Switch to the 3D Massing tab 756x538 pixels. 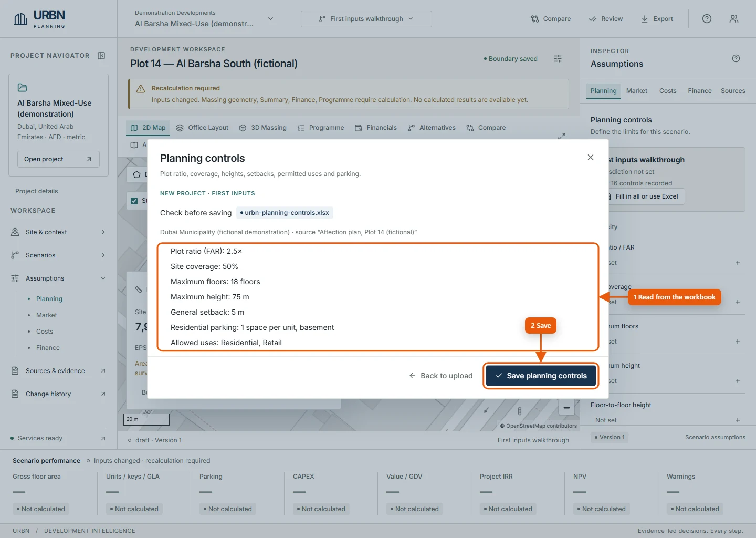(x=263, y=128)
